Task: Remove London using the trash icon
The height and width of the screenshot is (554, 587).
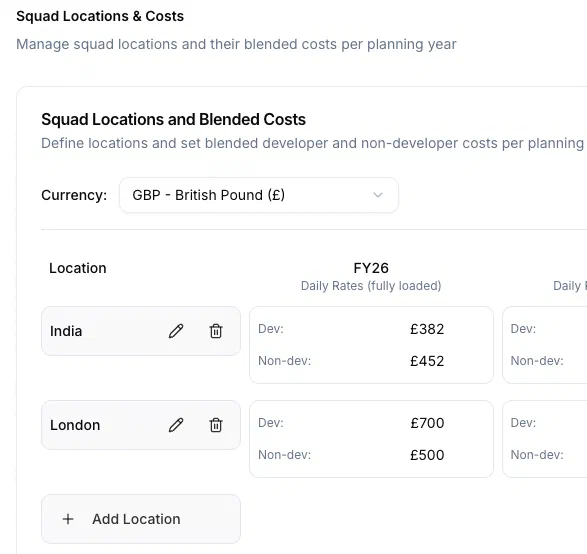Action: (216, 425)
